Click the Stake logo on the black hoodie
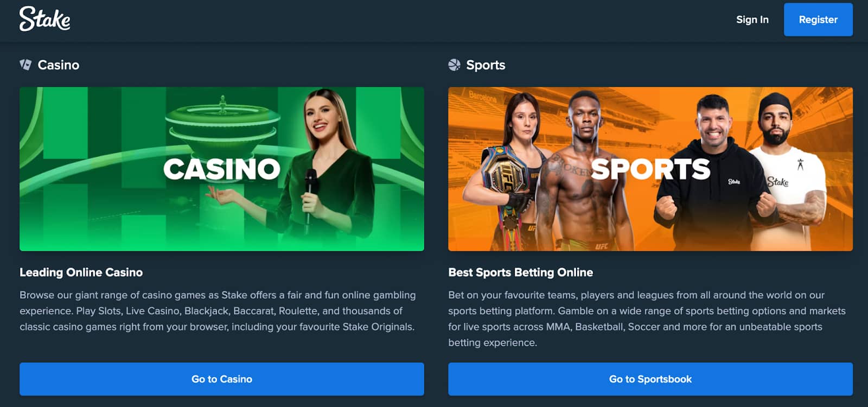This screenshot has width=868, height=407. [x=734, y=181]
